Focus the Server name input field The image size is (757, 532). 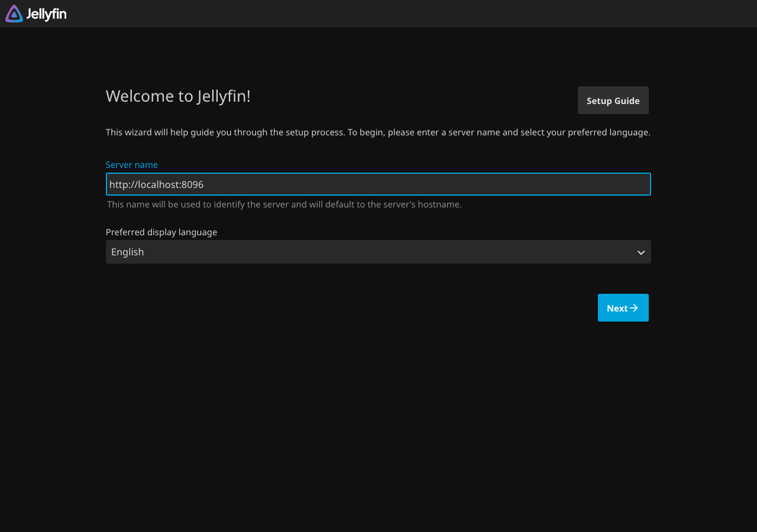(378, 184)
